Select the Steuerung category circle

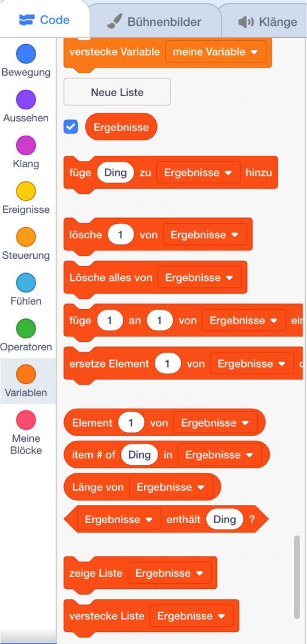(x=26, y=237)
